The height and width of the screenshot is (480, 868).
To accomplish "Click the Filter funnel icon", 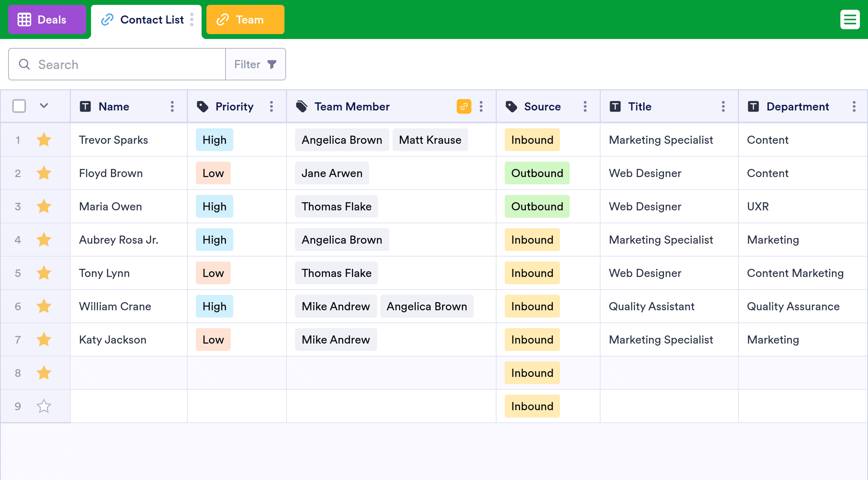I will (272, 64).
